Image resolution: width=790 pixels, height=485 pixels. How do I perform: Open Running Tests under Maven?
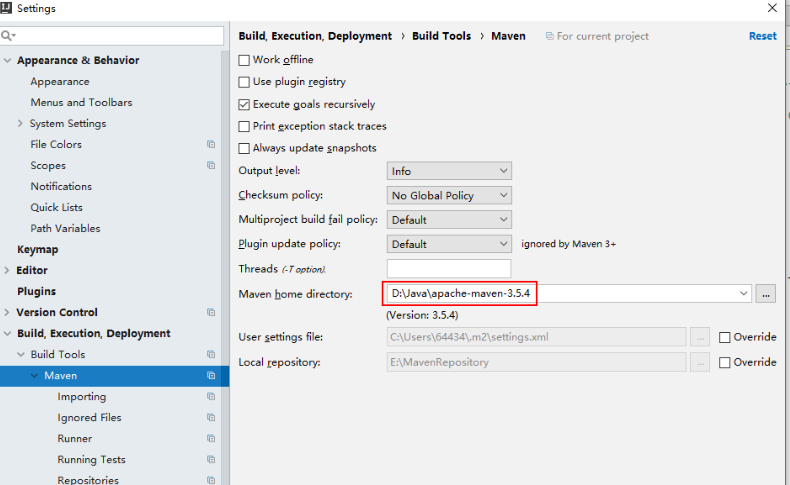tap(91, 460)
